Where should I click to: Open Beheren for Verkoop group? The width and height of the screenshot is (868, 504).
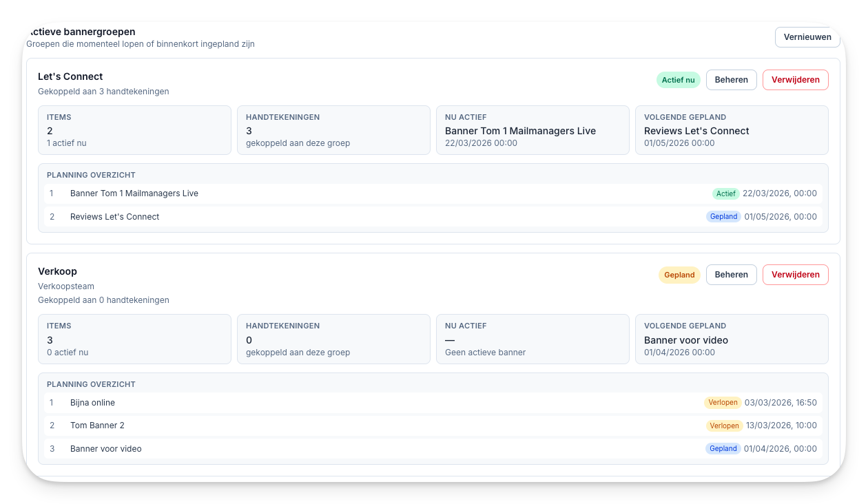click(x=731, y=275)
